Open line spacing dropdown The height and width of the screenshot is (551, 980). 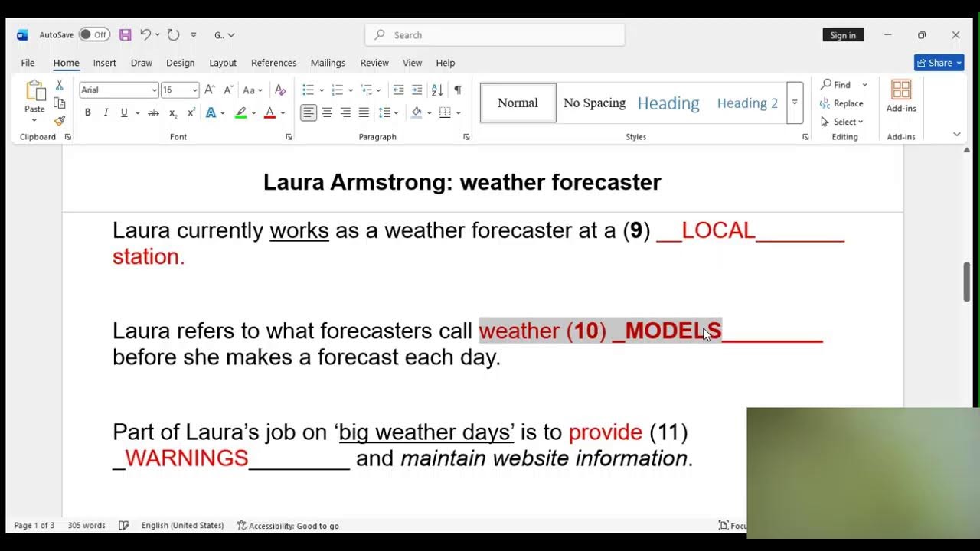(x=396, y=112)
